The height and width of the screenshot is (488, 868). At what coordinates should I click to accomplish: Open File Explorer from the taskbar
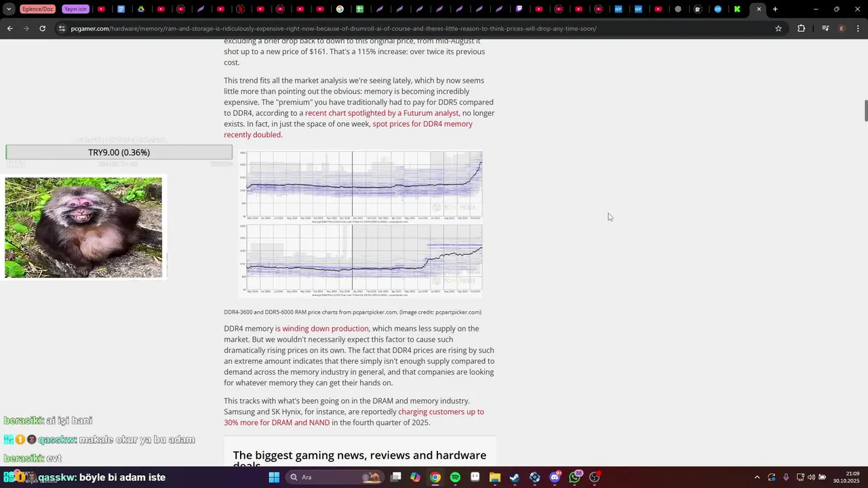(x=495, y=477)
